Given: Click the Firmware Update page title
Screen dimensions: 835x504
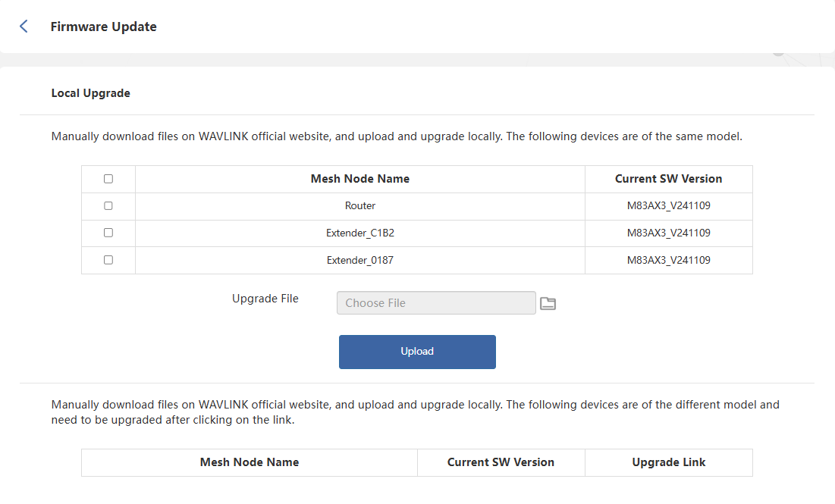Looking at the screenshot, I should pos(103,27).
